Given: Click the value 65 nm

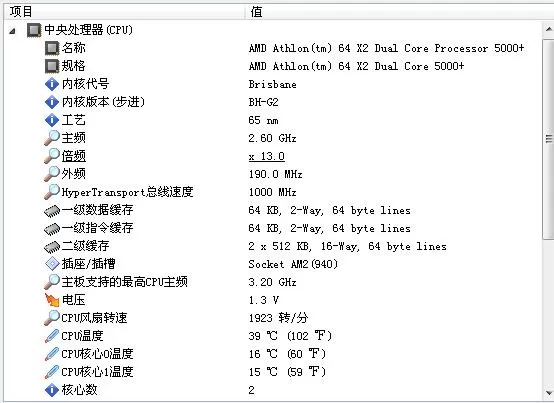Looking at the screenshot, I should coord(263,120).
